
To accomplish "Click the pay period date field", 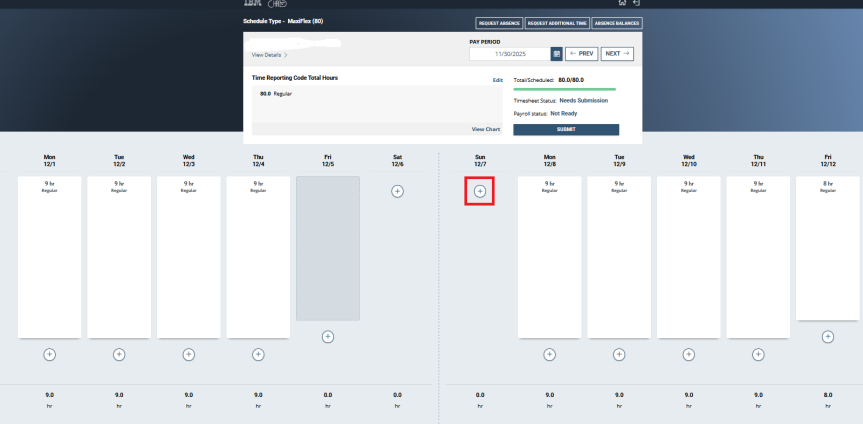I will coord(510,54).
